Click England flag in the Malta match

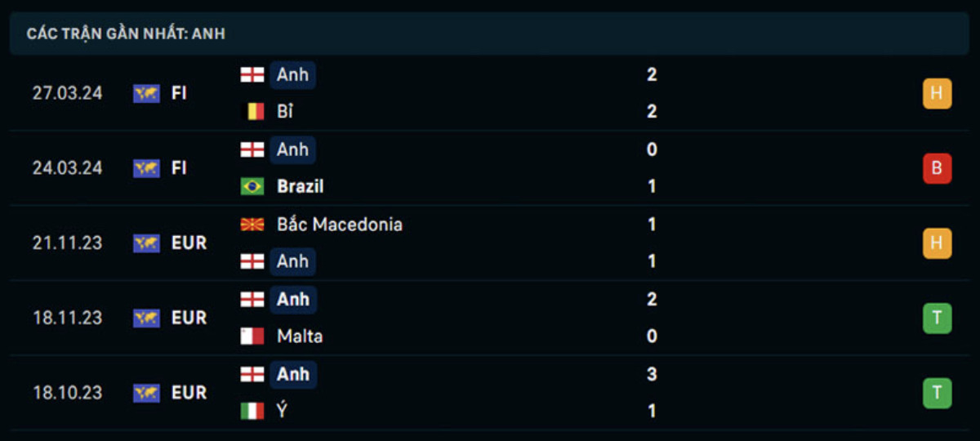click(252, 300)
